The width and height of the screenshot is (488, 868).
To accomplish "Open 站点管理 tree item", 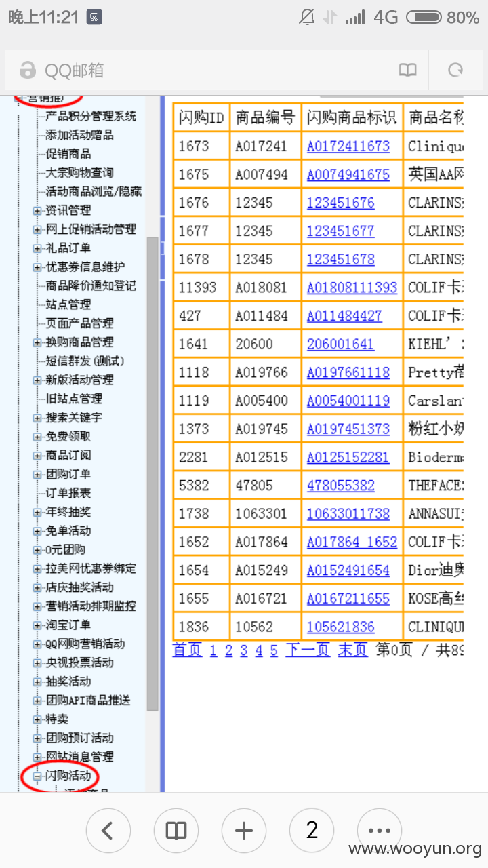I will pyautogui.click(x=68, y=305).
